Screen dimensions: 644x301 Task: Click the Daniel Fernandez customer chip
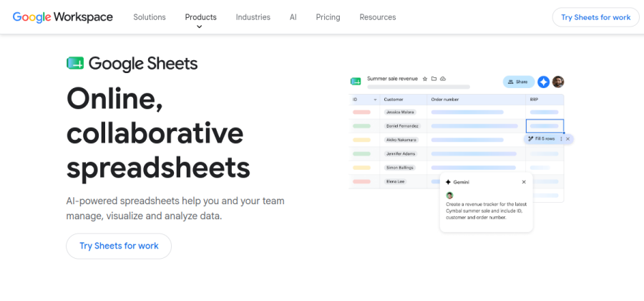coord(402,126)
